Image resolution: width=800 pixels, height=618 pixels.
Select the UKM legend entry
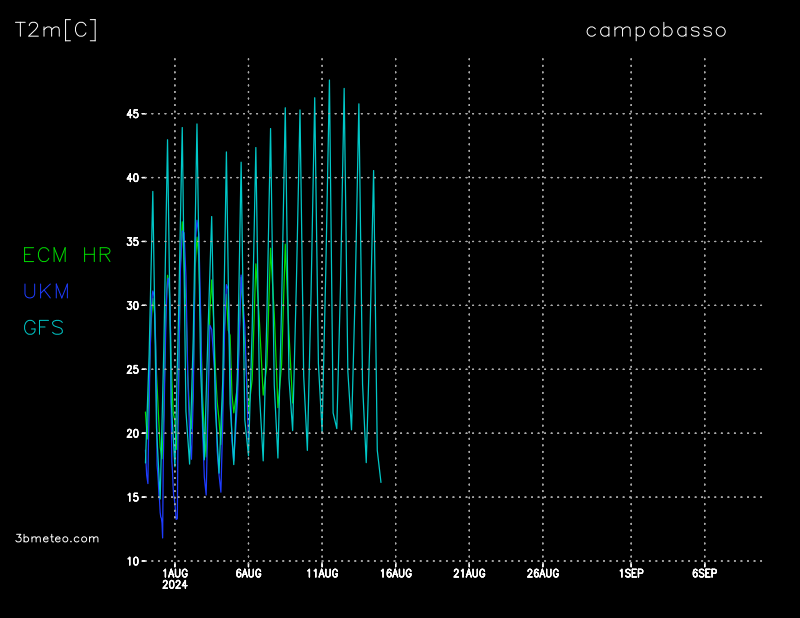coord(47,291)
